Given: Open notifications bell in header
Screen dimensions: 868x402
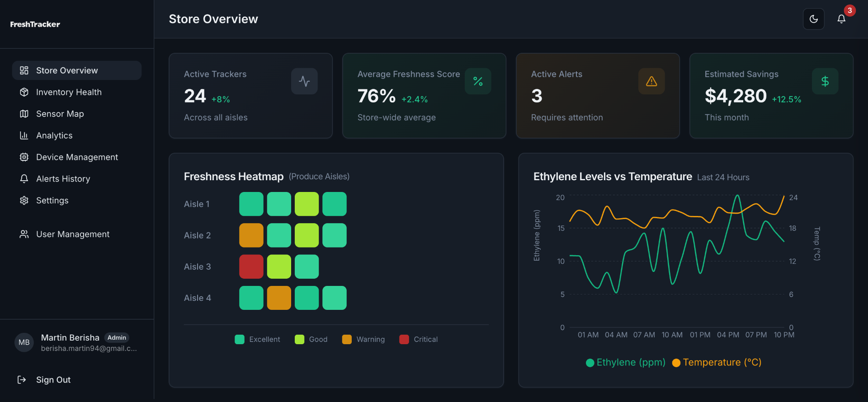Looking at the screenshot, I should click(841, 19).
